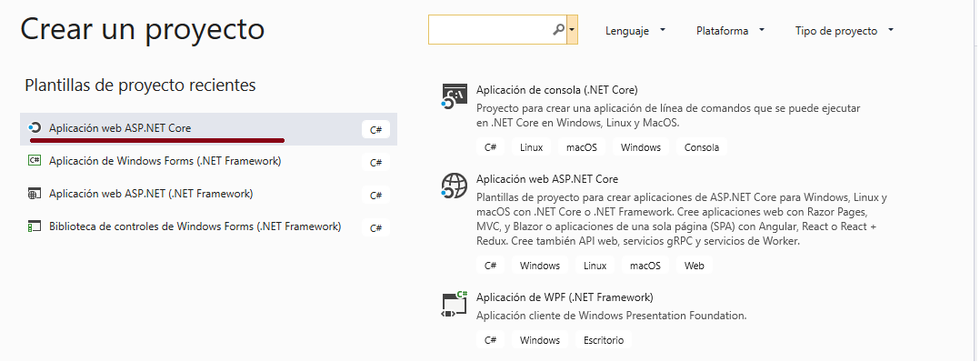This screenshot has height=362, width=980.
Task: Click the magnifier search icon
Action: 558,29
